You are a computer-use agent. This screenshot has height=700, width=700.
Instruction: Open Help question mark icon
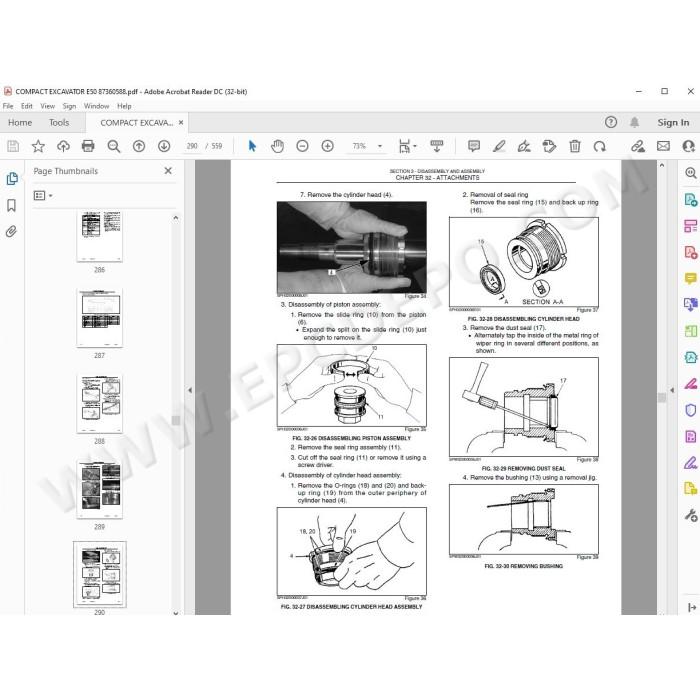point(611,122)
